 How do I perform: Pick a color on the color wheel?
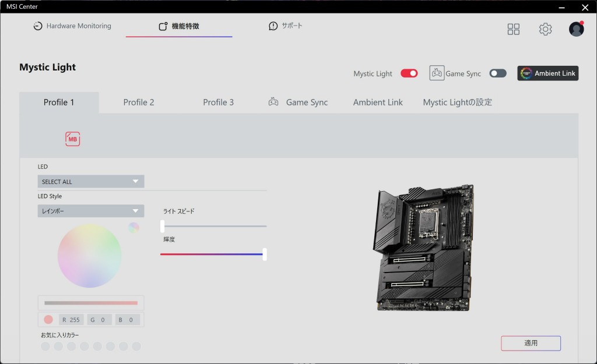89,256
